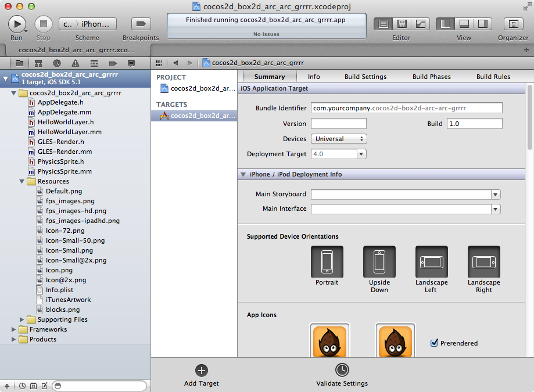Open related files grid icon in jump bar
This screenshot has width=534, height=392.
(x=159, y=63)
